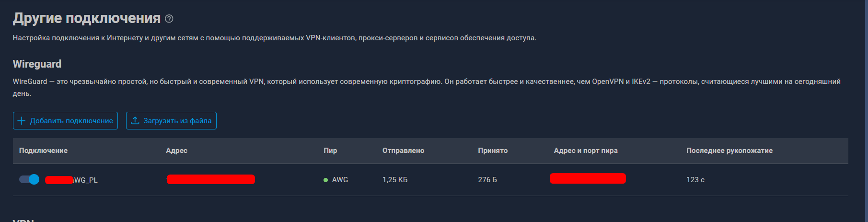Click the 276 Б received value
The image size is (868, 222).
coord(487,180)
